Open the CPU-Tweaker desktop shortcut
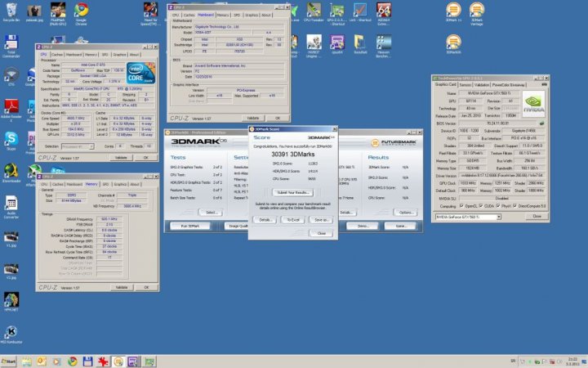 coord(314,12)
